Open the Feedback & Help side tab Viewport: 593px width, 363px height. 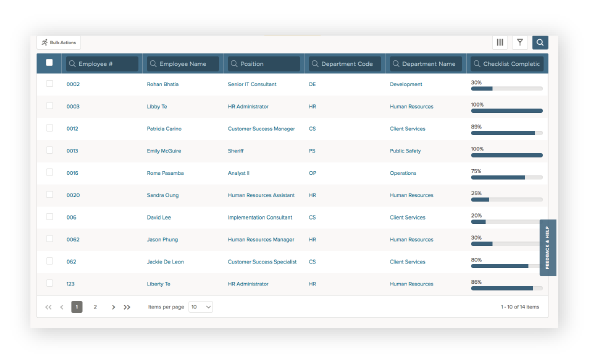tap(548, 247)
